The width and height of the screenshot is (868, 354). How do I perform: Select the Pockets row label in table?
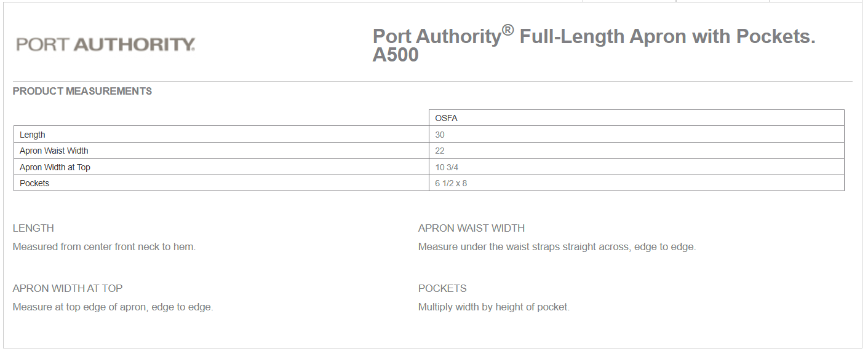tap(34, 183)
